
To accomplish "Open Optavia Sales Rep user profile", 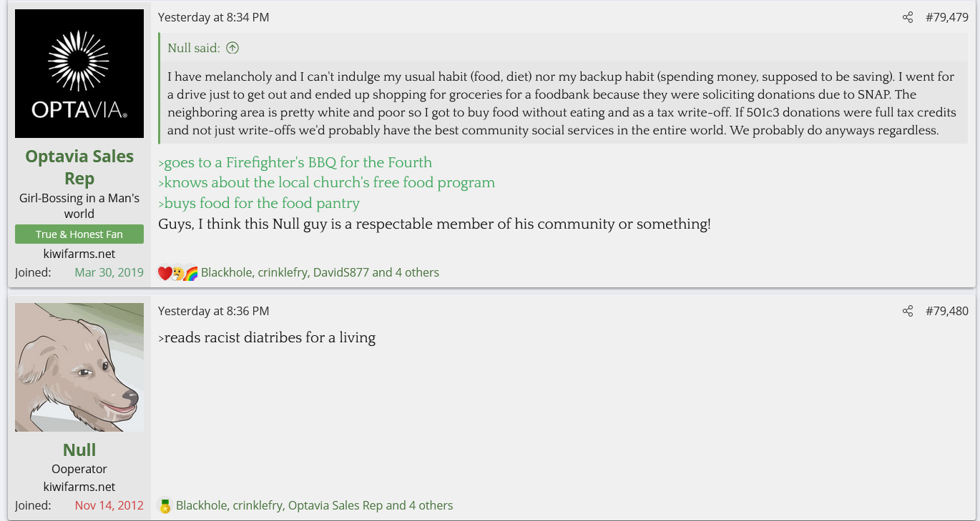I will (79, 167).
